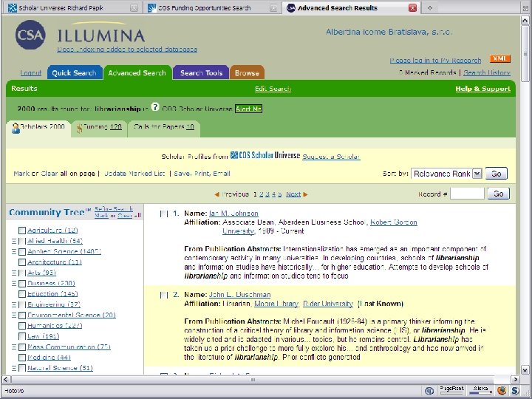Expand the Allied Health tree node
This screenshot has height=399, width=532.
tap(14, 241)
